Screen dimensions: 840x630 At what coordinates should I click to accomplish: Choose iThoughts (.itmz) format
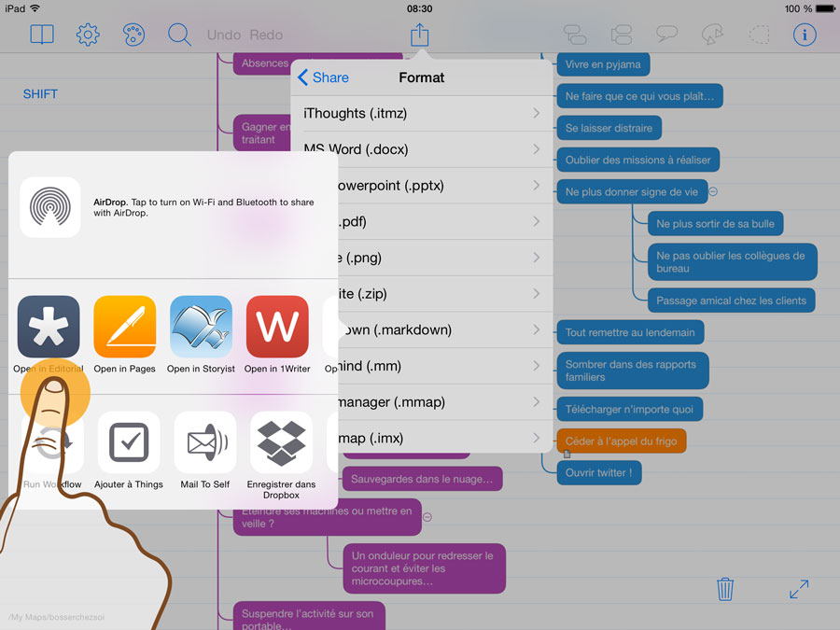(x=422, y=114)
